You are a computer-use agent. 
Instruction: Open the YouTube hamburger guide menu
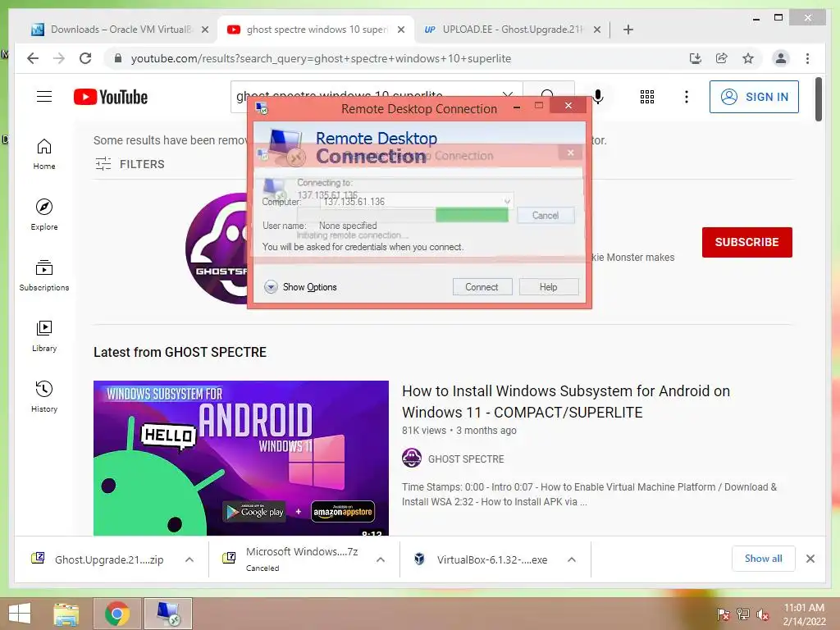pos(44,97)
